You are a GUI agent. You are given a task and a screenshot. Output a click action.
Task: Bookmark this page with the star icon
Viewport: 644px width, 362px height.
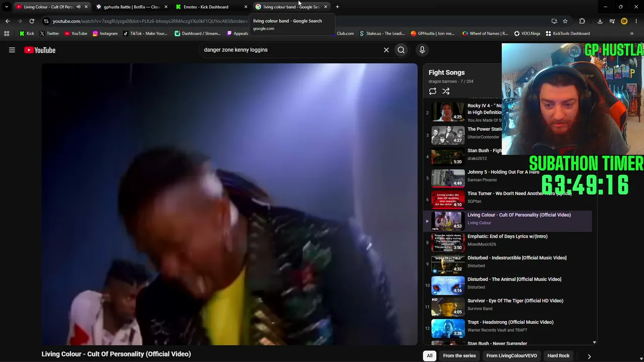pos(565,21)
